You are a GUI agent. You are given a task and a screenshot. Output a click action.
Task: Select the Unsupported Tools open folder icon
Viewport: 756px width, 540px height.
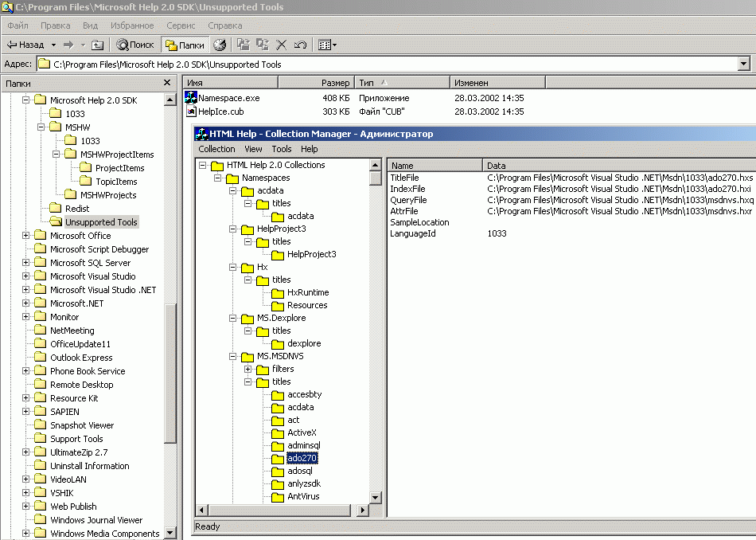tap(56, 221)
